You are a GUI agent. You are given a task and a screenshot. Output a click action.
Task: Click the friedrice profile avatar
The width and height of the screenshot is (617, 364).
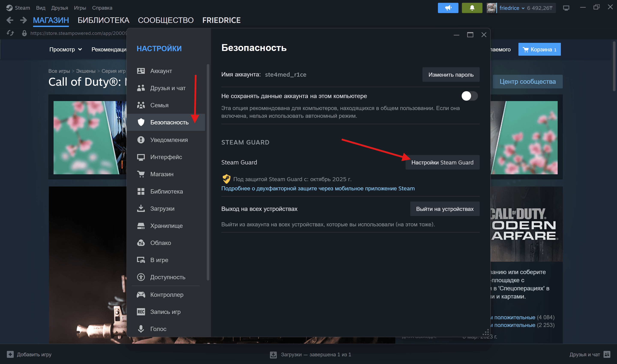tap(492, 8)
